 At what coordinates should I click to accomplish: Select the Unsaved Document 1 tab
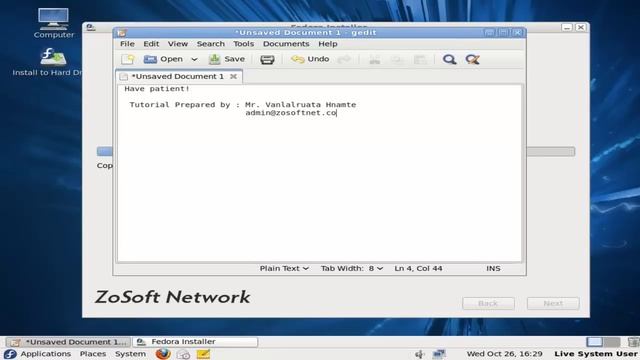point(178,76)
